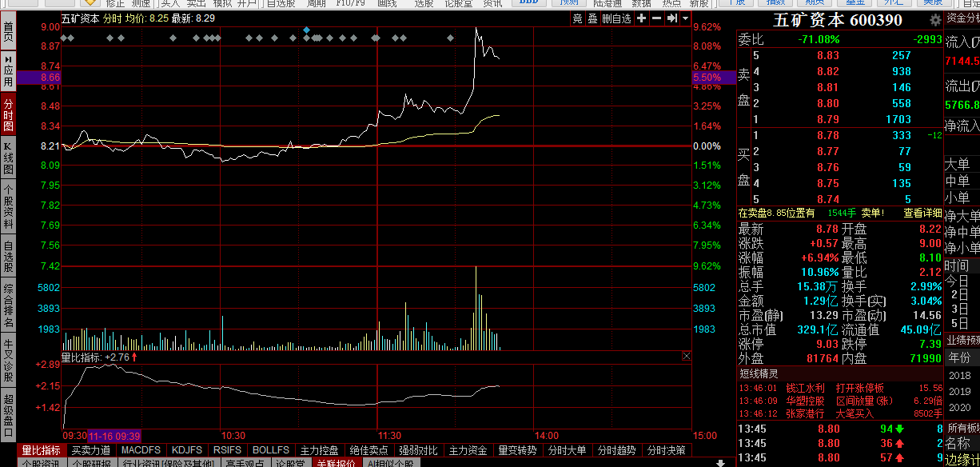This screenshot has width=980, height=467.
Task: Click the 量比指标 +2.76 readout
Action: tap(100, 357)
